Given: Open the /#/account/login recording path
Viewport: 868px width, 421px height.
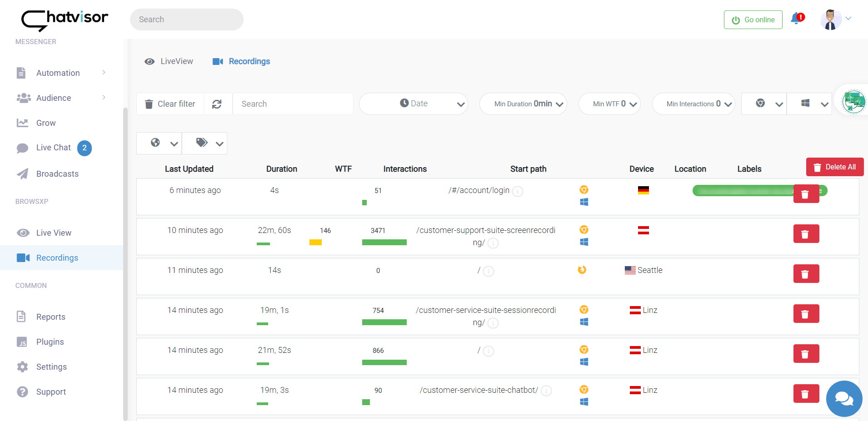Looking at the screenshot, I should (x=479, y=190).
